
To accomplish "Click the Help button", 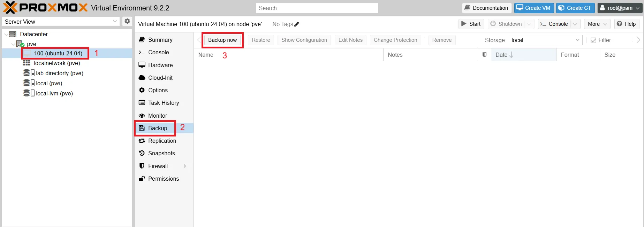I will point(627,24).
